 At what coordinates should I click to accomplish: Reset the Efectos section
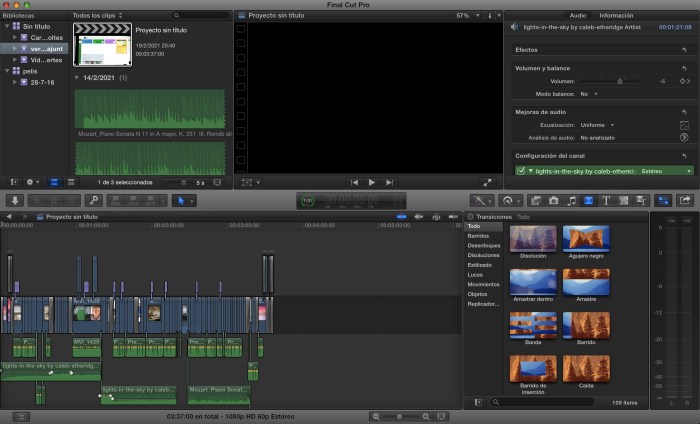point(684,49)
